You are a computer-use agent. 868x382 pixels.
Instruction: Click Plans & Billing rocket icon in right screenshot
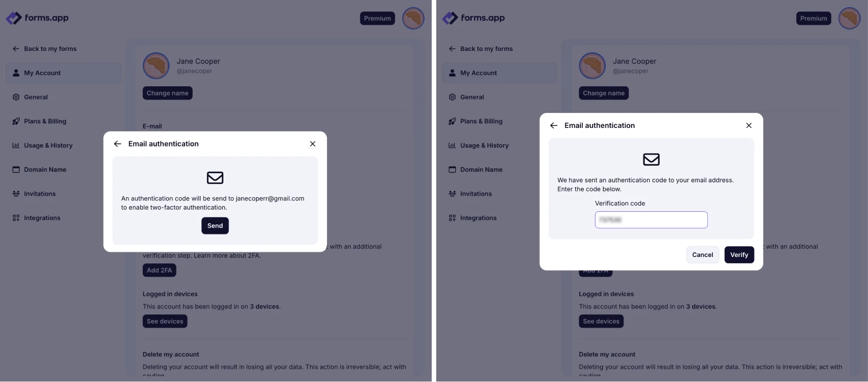click(453, 122)
